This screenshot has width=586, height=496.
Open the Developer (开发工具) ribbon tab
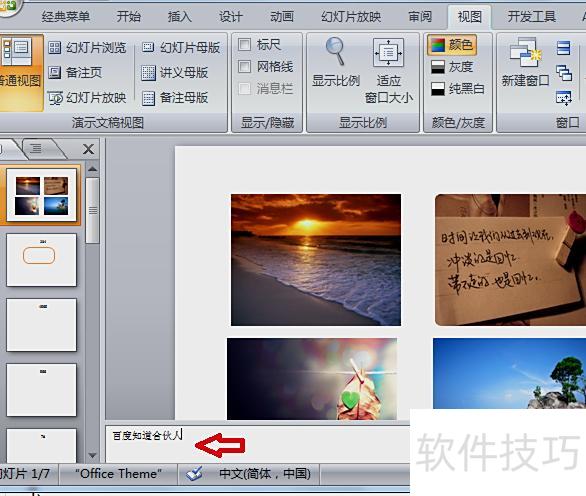(x=531, y=16)
